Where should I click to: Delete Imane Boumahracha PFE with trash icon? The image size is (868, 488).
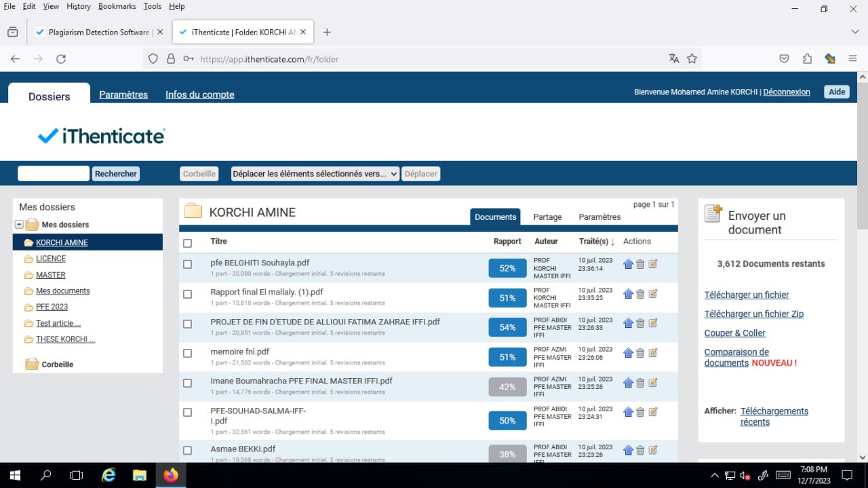pyautogui.click(x=640, y=383)
